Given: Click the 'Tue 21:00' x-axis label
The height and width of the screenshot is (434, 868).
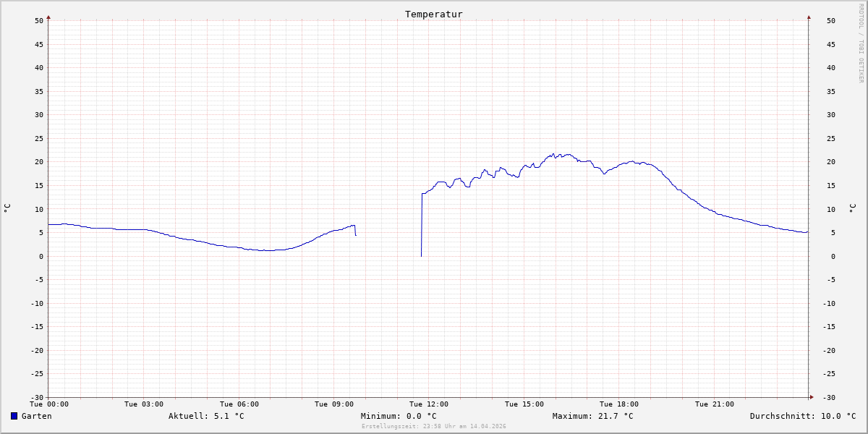Looking at the screenshot, I should point(715,404).
